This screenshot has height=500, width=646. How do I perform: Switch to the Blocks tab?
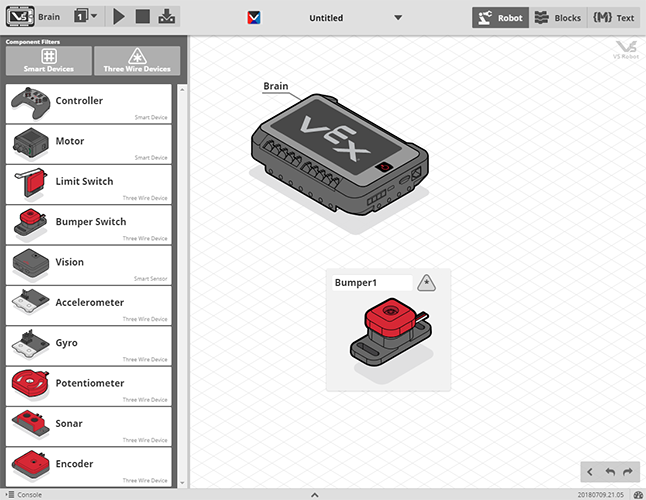coord(558,18)
